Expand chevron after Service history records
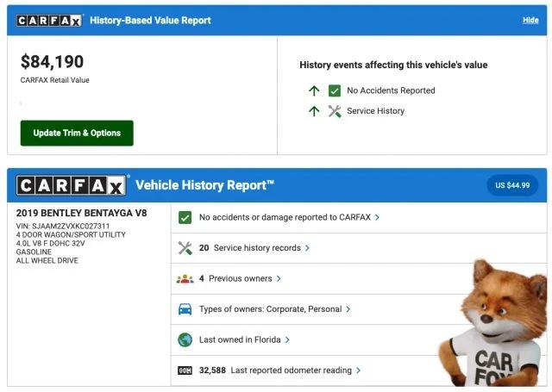552x392 pixels. click(x=307, y=248)
